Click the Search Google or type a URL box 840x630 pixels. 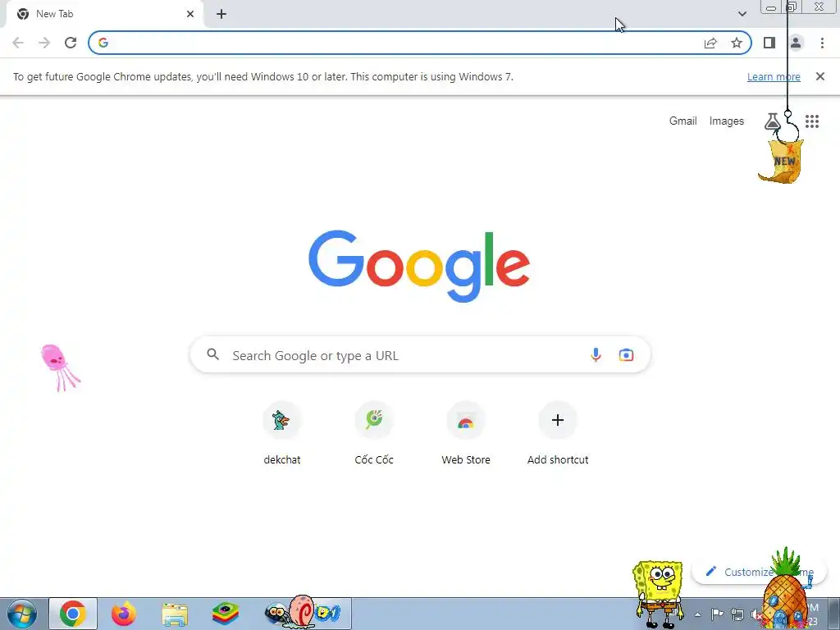[x=420, y=355]
